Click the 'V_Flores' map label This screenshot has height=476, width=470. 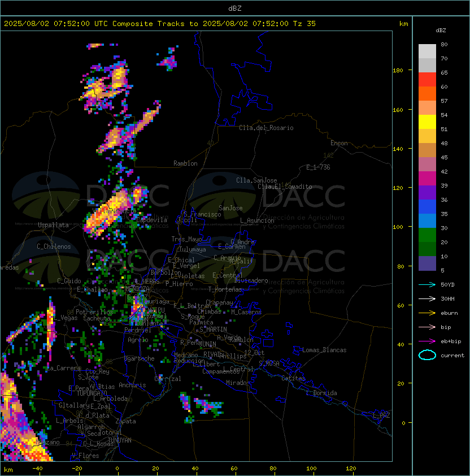tap(85, 456)
